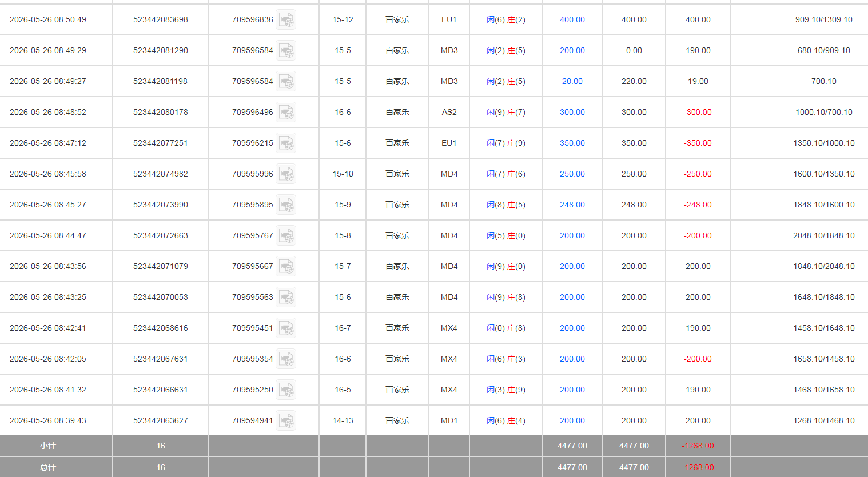Click the table code AS2
The height and width of the screenshot is (477, 868).
[449, 112]
